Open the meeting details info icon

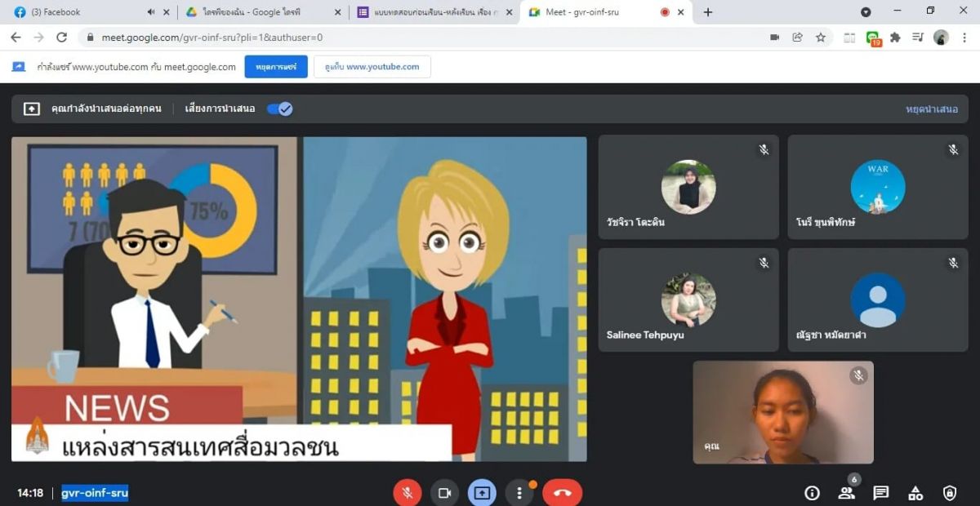[812, 493]
